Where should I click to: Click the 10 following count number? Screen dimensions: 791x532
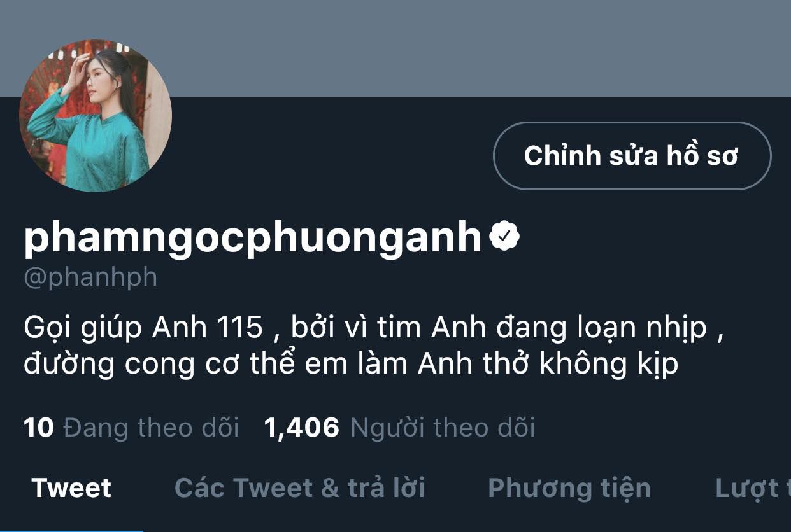[x=39, y=428]
